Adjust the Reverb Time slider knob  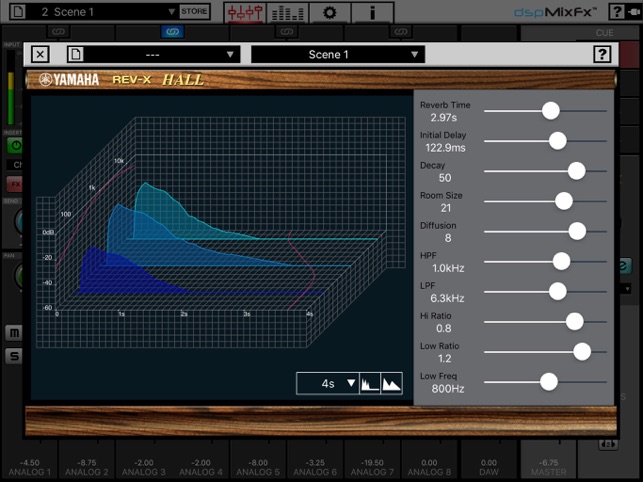point(550,111)
